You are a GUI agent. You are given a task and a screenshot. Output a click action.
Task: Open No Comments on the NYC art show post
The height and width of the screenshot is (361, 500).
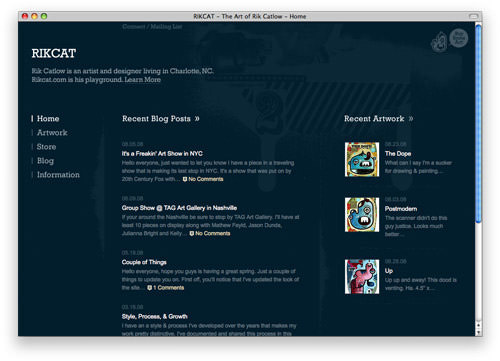coord(206,179)
